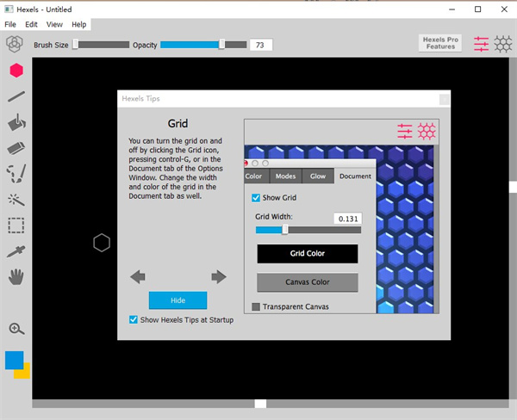Click the horizontal scrollbar thumb below canvas
517x420 pixels.
coord(260,404)
